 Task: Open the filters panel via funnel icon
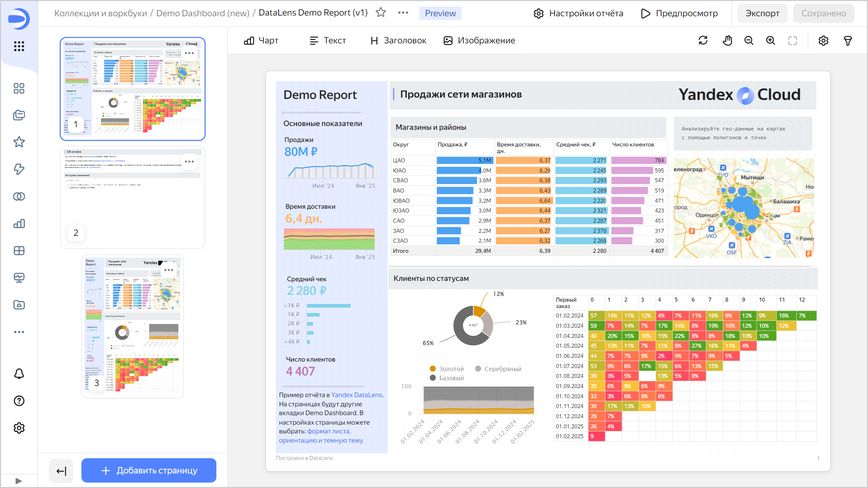click(x=848, y=40)
